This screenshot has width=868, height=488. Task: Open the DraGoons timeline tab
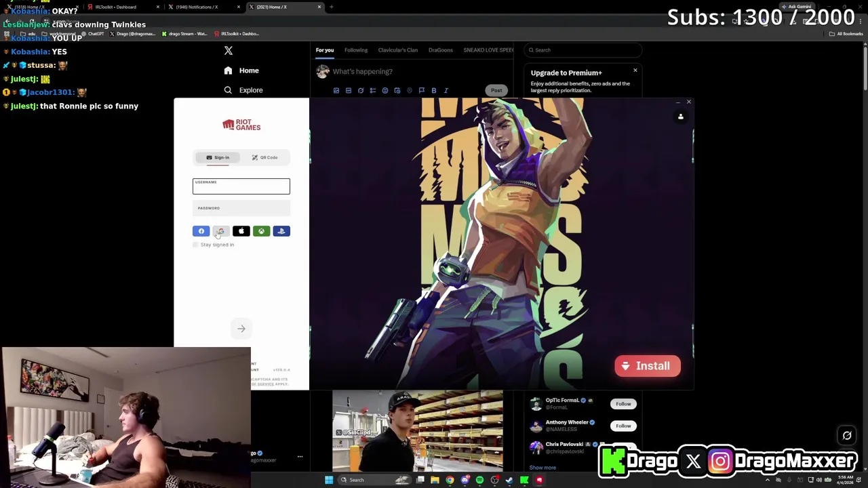click(441, 50)
